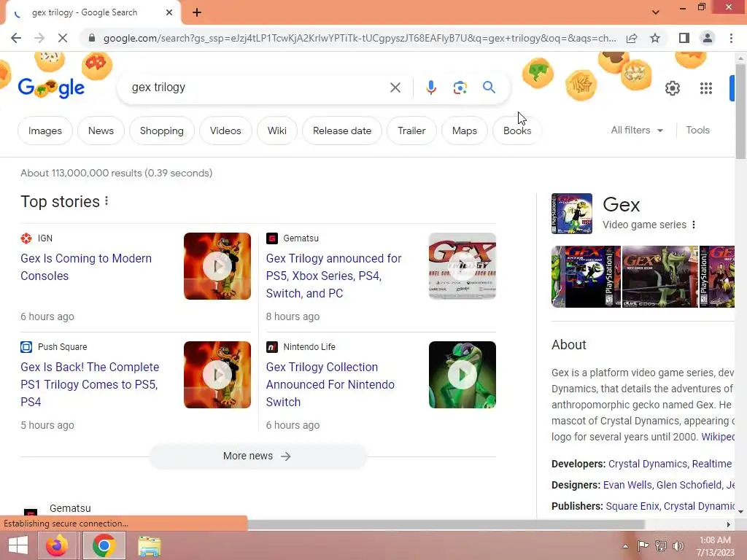The image size is (747, 560).
Task: Show hidden system tray icons
Action: pos(625,546)
